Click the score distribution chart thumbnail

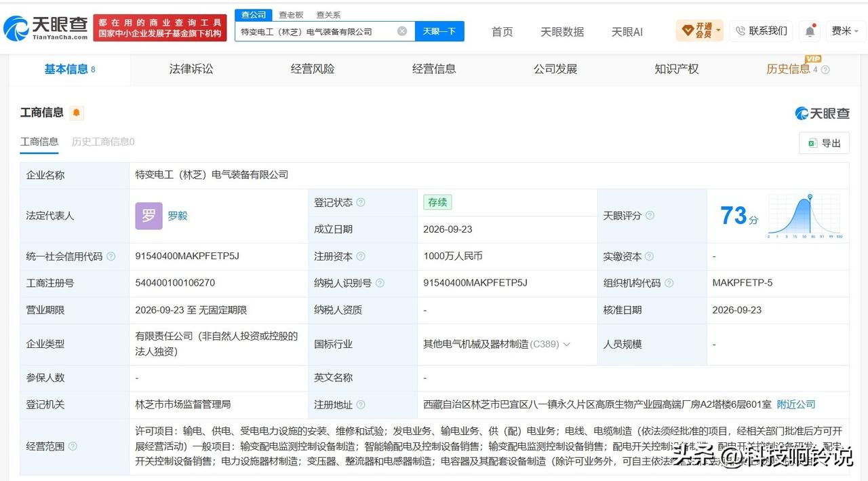805,216
